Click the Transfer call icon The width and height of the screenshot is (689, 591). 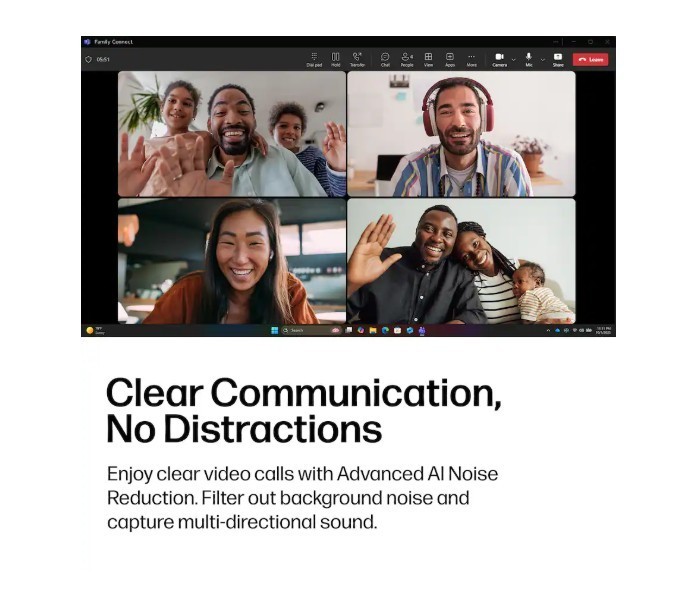click(357, 59)
